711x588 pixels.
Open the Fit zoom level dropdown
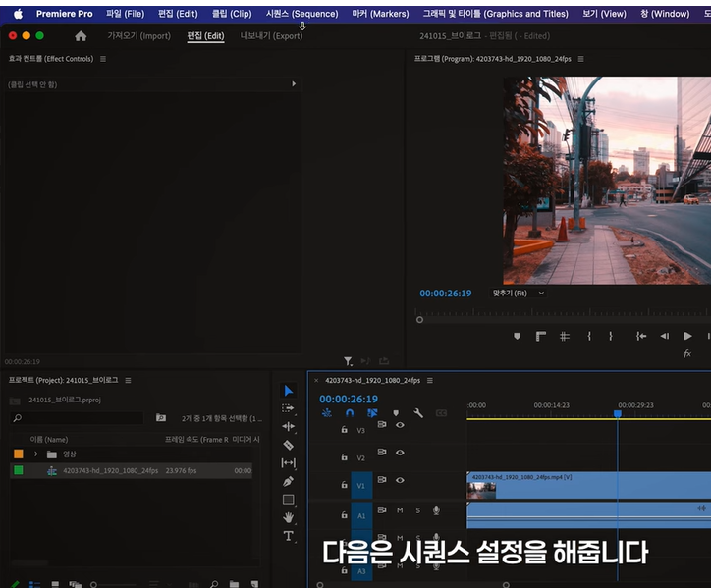tap(519, 294)
